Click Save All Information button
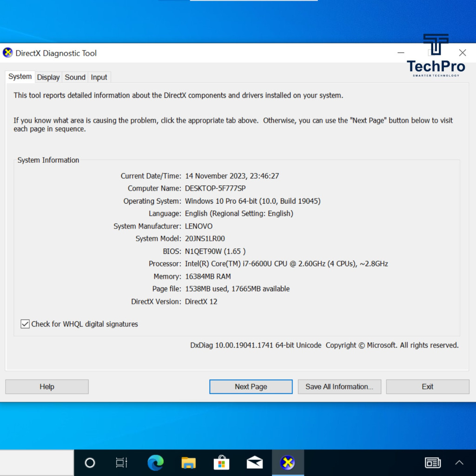 (339, 387)
